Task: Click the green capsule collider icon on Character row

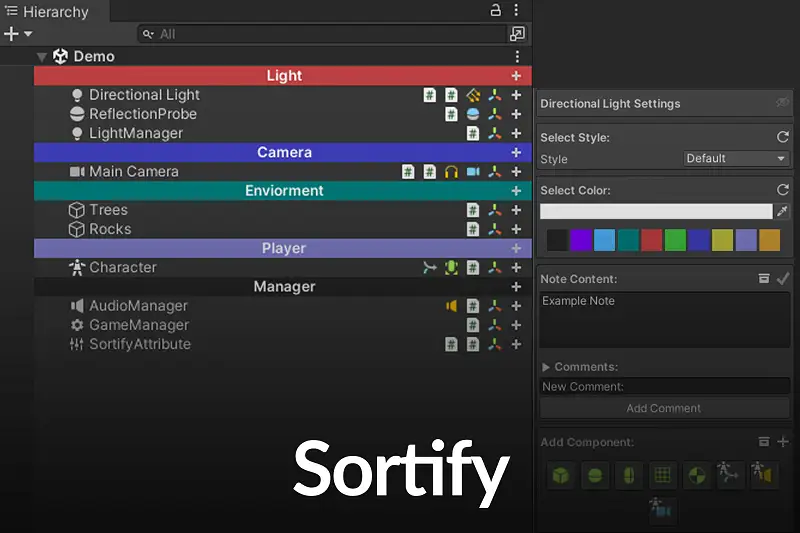Action: 451,267
